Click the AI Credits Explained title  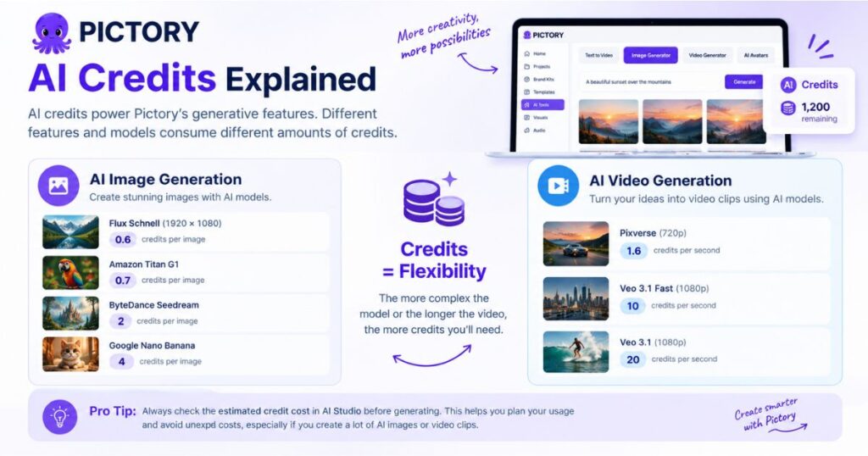203,79
